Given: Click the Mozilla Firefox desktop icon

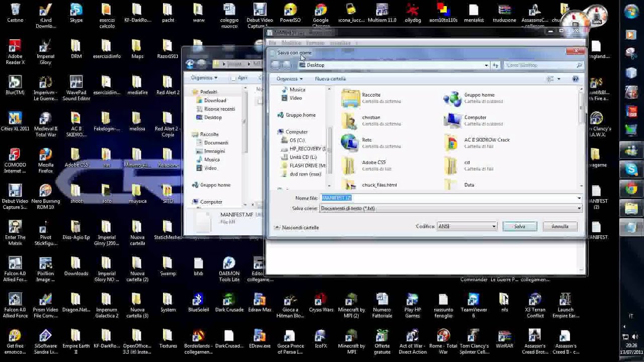Looking at the screenshot, I should tap(46, 161).
